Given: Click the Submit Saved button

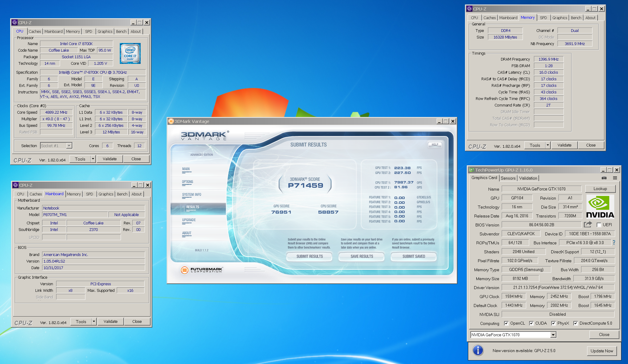Looking at the screenshot, I should coord(414,256).
